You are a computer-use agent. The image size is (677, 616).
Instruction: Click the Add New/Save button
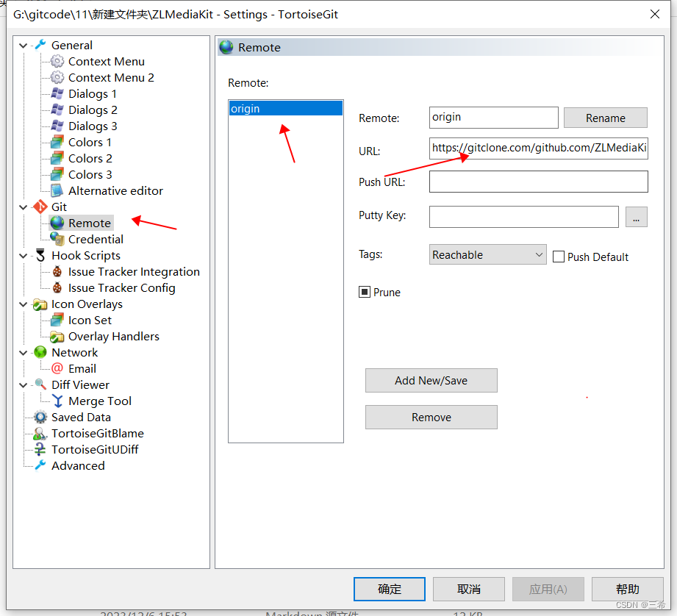[431, 380]
